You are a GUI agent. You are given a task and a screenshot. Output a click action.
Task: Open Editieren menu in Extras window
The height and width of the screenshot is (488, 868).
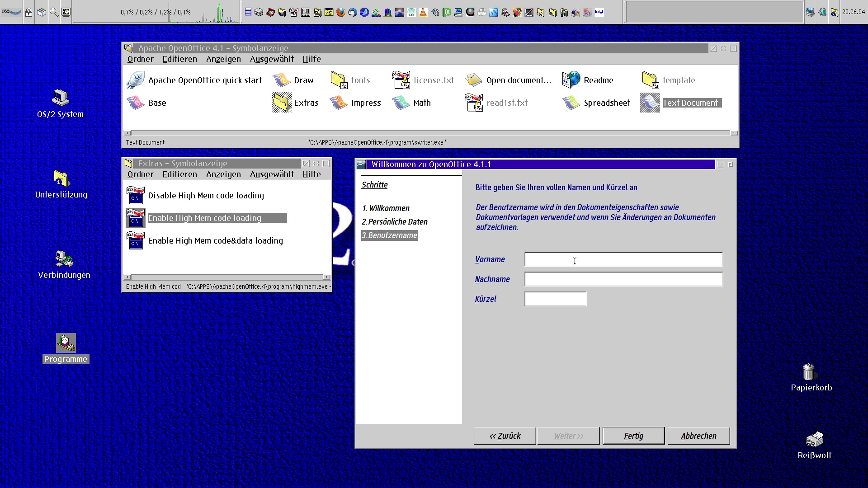click(179, 174)
